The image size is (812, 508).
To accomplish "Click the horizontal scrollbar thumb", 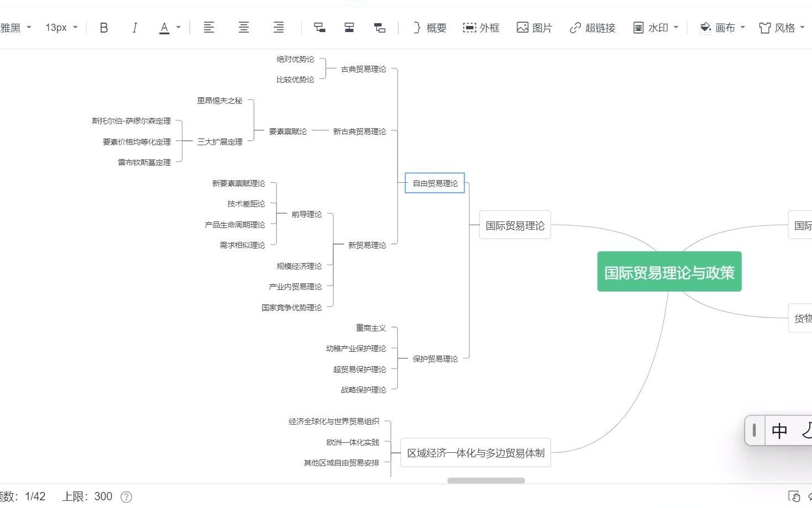I will pyautogui.click(x=486, y=480).
